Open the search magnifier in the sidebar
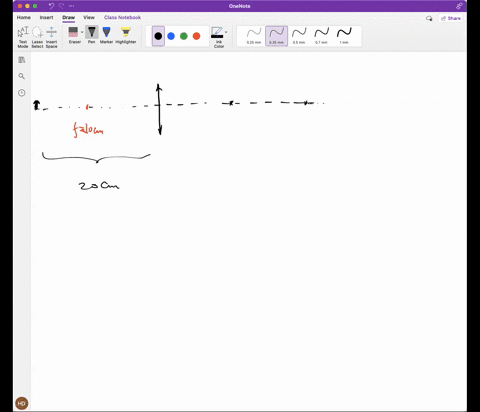This screenshot has width=480, height=412. (22, 76)
